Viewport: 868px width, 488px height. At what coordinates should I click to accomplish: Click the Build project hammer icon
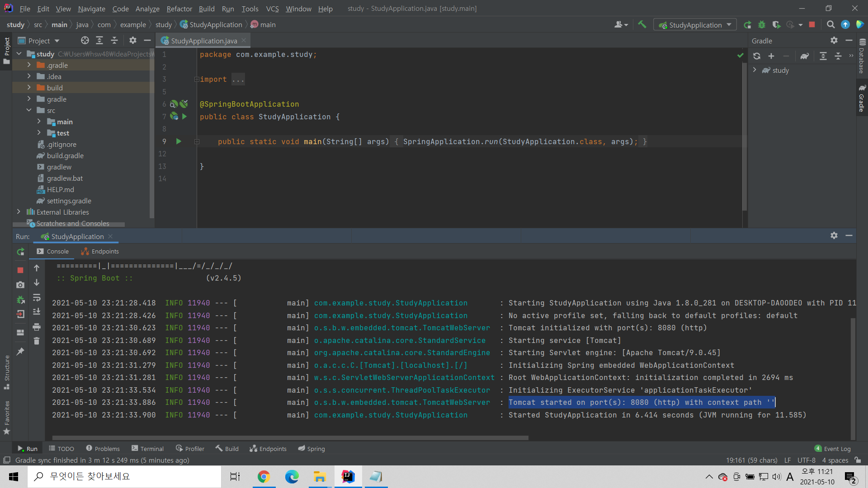click(642, 24)
